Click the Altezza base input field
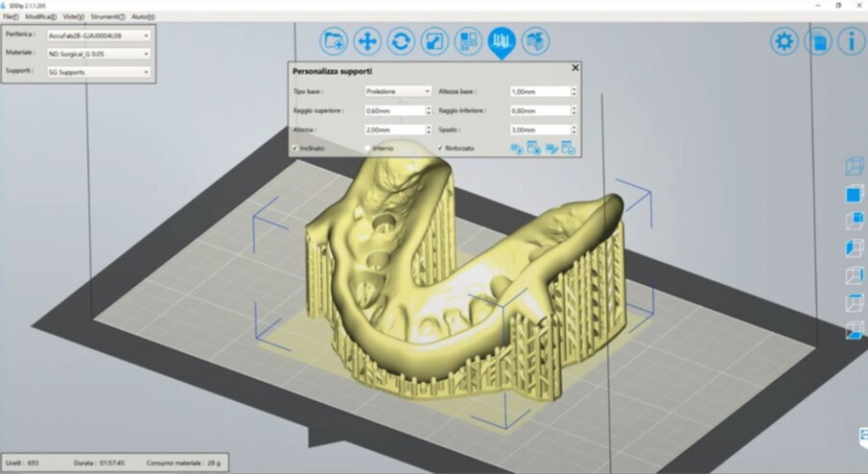 click(x=539, y=91)
